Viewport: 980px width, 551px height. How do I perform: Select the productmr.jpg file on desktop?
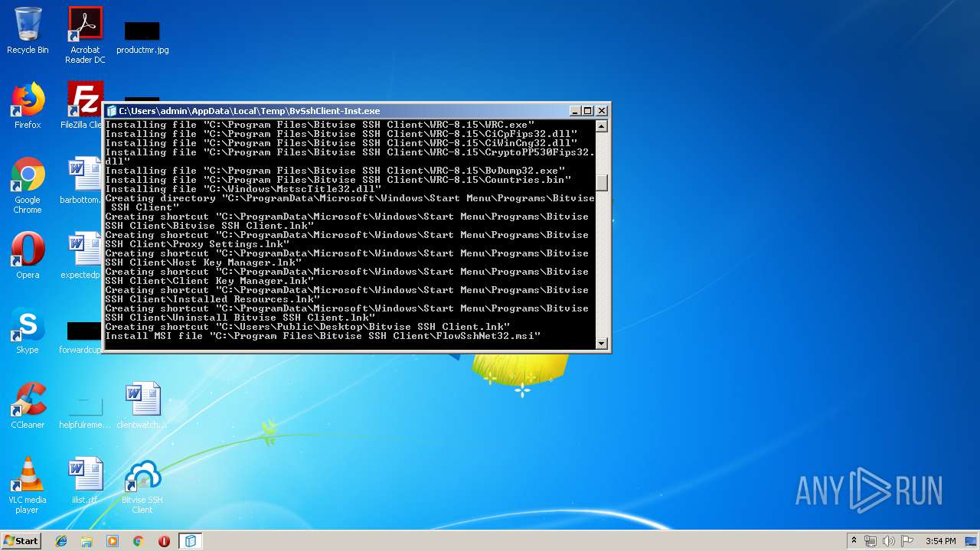(x=142, y=37)
